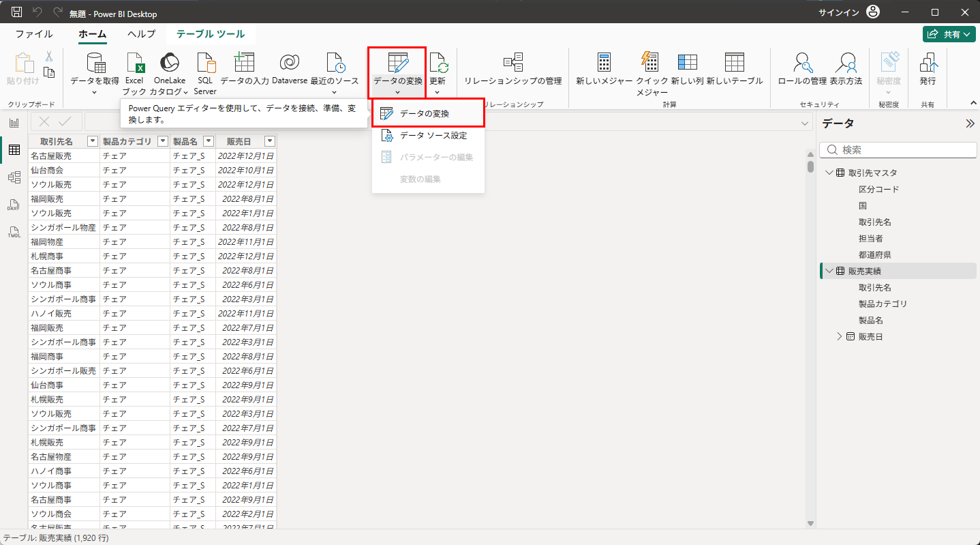This screenshot has height=545, width=980.
Task: Add 新しい列
Action: pyautogui.click(x=687, y=68)
